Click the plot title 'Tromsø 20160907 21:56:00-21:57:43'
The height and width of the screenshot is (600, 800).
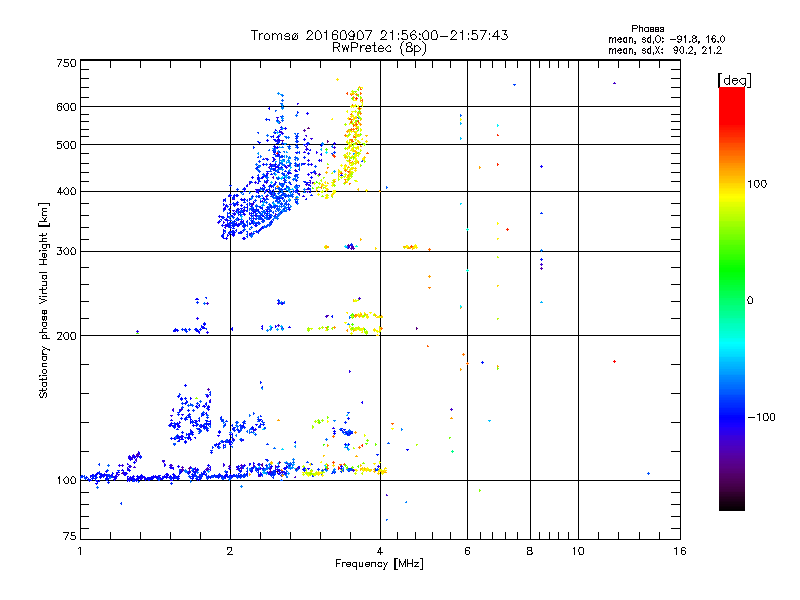pyautogui.click(x=379, y=35)
